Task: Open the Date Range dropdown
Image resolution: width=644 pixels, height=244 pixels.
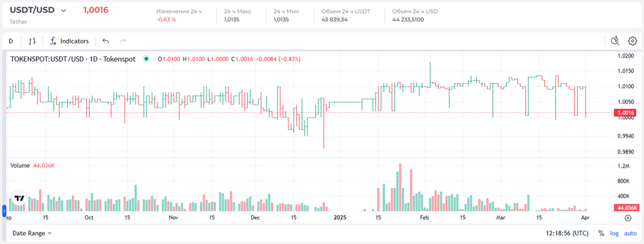Action: (32, 233)
